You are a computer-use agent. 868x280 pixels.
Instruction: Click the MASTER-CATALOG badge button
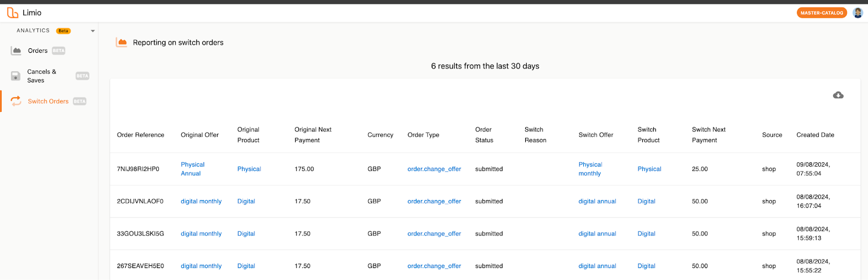pos(821,12)
